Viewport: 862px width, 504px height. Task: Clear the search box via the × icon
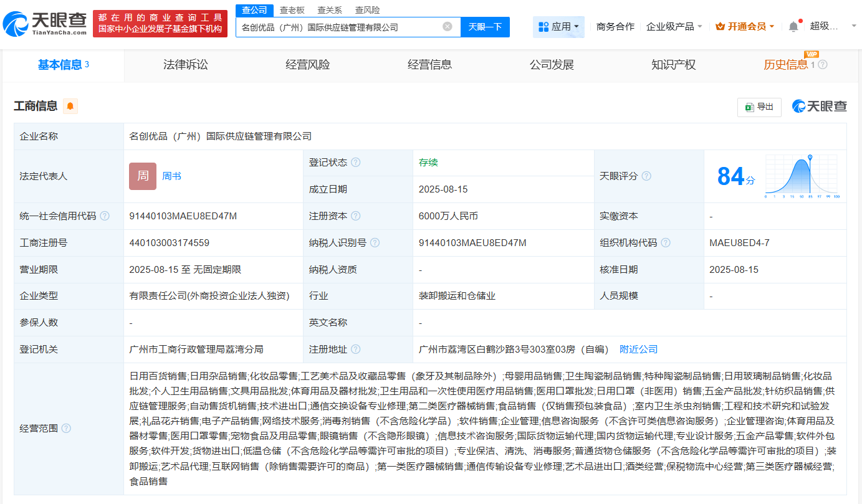tap(446, 27)
